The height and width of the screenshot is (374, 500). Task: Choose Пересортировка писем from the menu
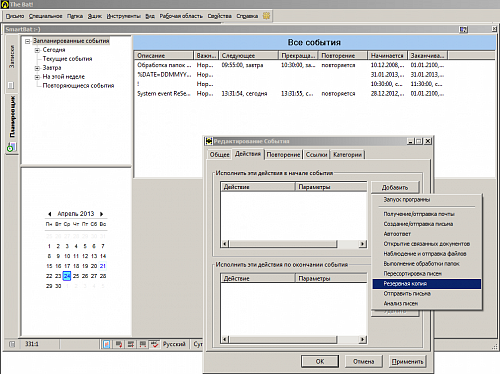[426, 274]
